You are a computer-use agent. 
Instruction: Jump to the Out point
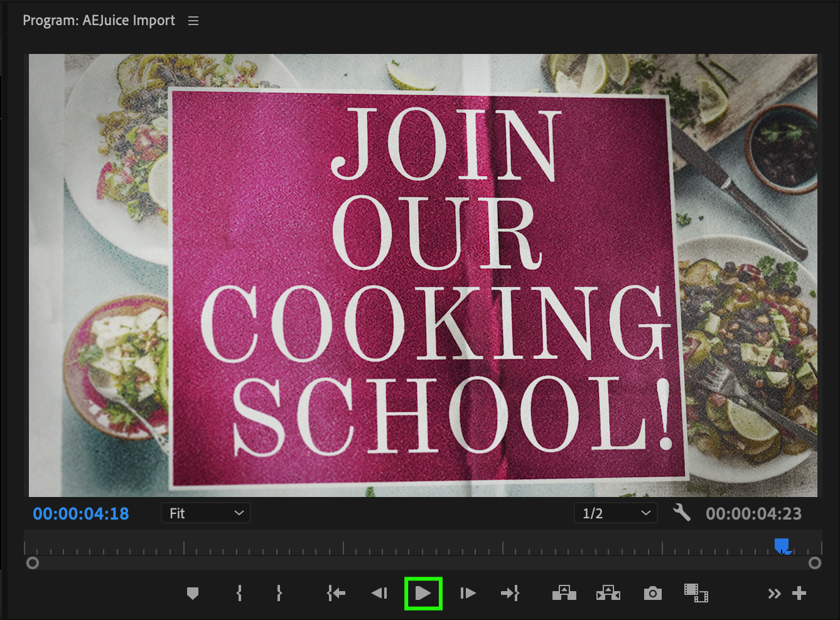click(x=510, y=593)
